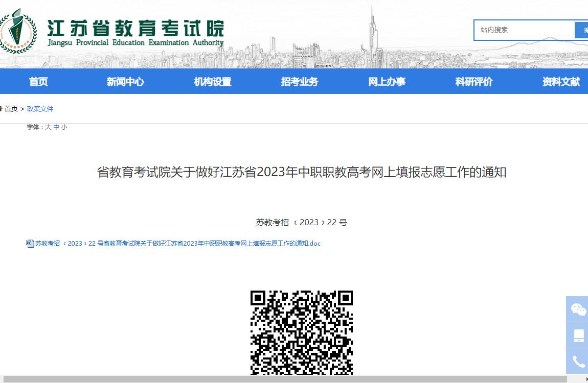Click the Jiangsu Education Examination Authority logo emblem

pyautogui.click(x=17, y=32)
